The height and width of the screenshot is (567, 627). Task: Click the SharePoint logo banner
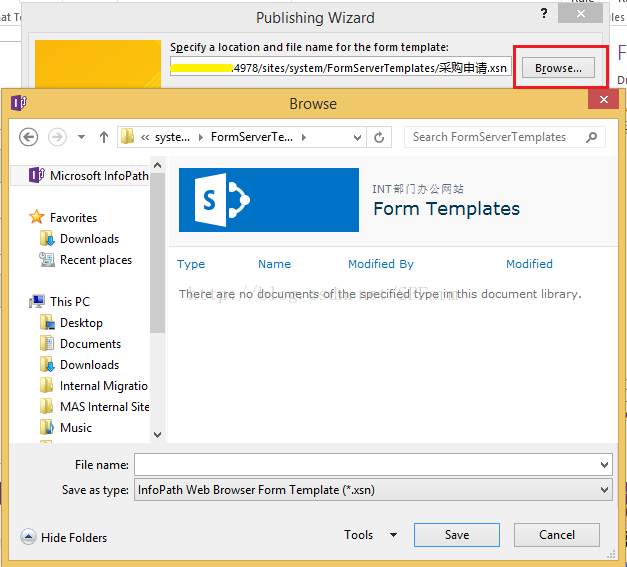(x=269, y=200)
